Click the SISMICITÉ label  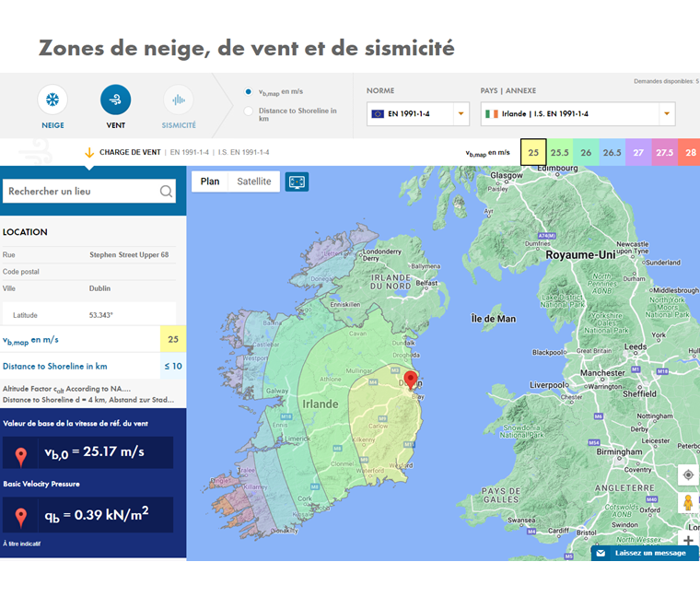[x=179, y=125]
